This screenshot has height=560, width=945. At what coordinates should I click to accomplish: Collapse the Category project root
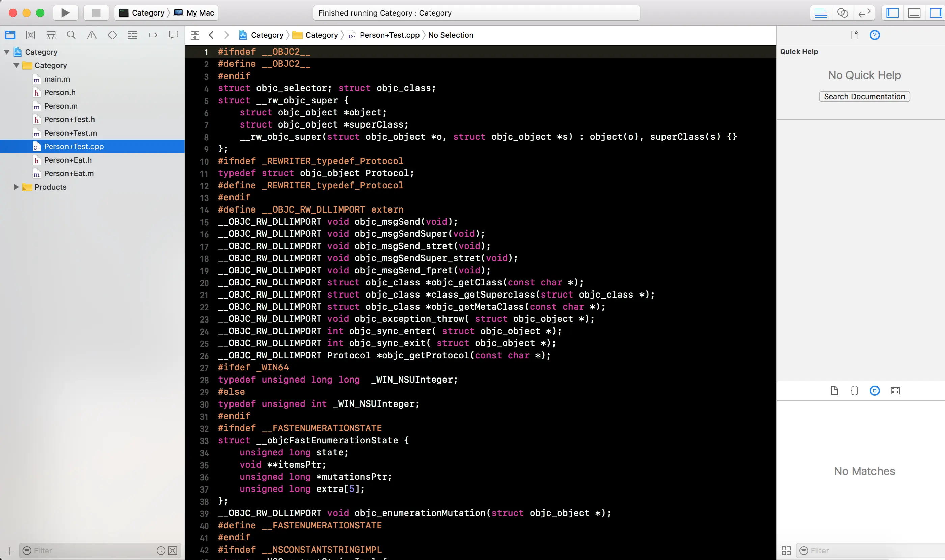(7, 52)
